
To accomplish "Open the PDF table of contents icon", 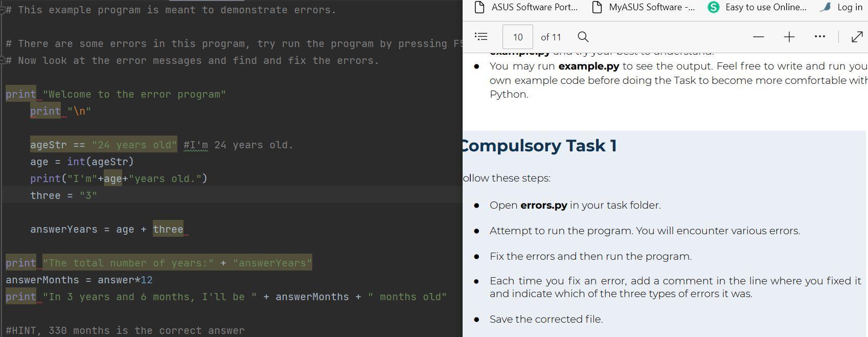I will pyautogui.click(x=481, y=37).
